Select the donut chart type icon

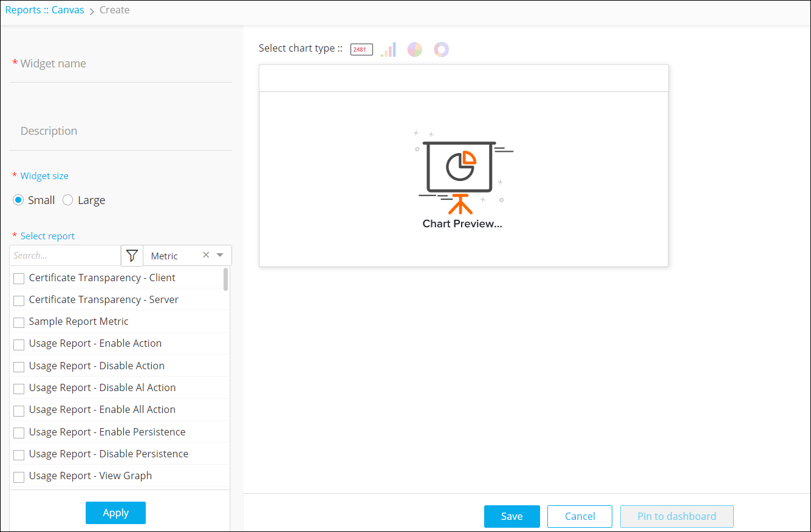[442, 49]
